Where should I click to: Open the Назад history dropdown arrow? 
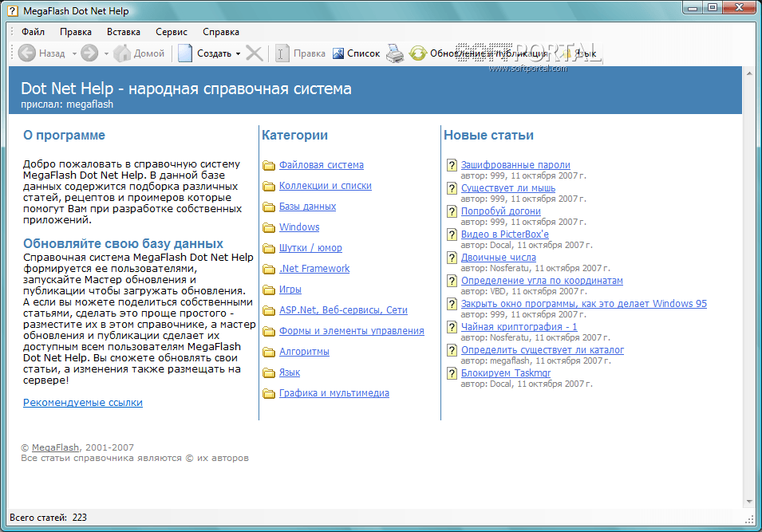point(74,53)
